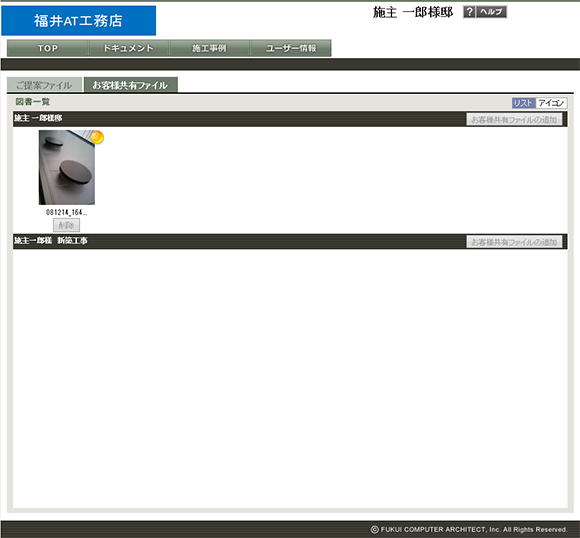
Task: Click the 施主 一郎様邸 page title
Action: click(x=413, y=12)
